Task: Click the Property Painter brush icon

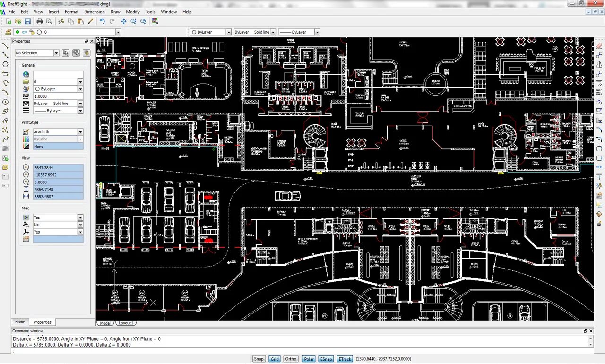Action: (90, 21)
